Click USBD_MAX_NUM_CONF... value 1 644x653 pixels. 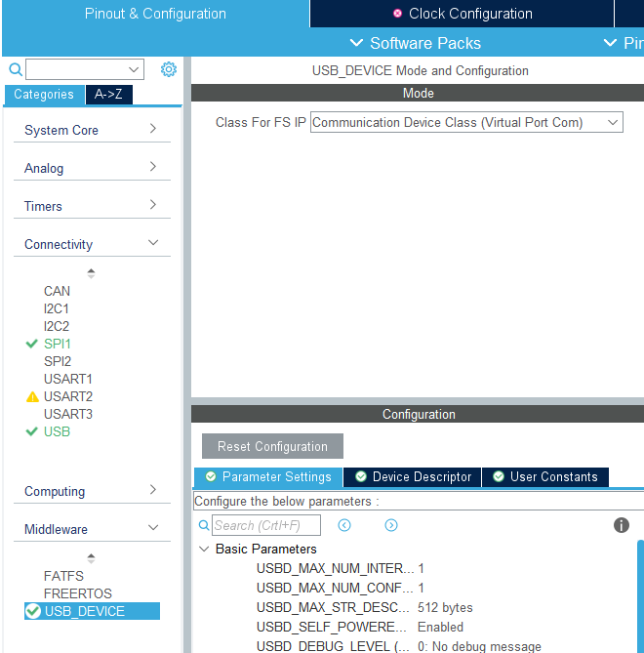point(421,588)
